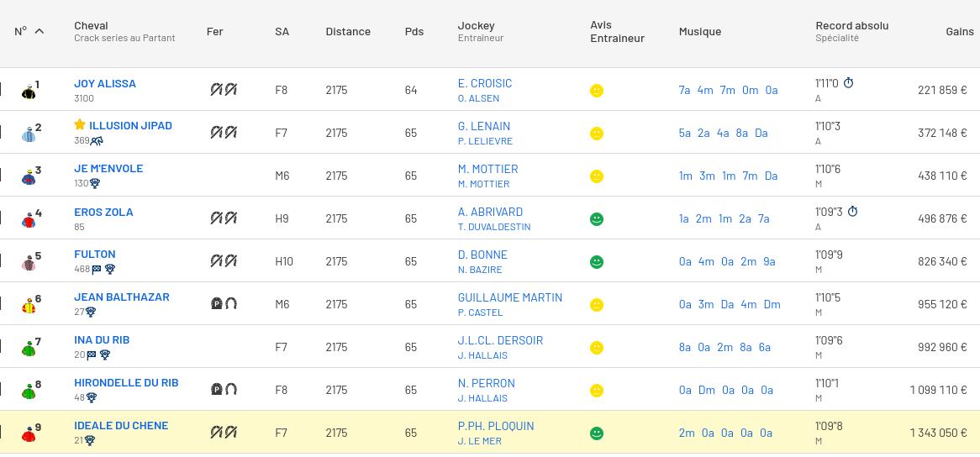Viewport: 980px width, 457px height.
Task: Click the stopwatch icon beside record 1'11"0
Action: pos(848,83)
